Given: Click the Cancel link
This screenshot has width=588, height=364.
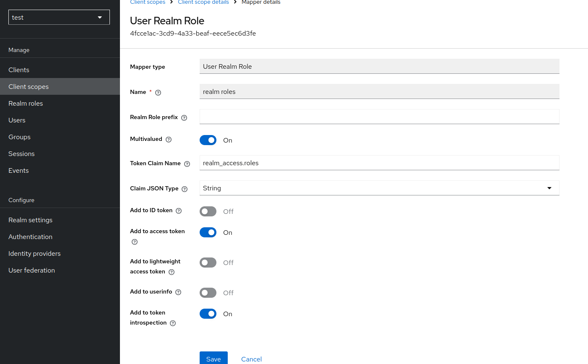Looking at the screenshot, I should [251, 359].
